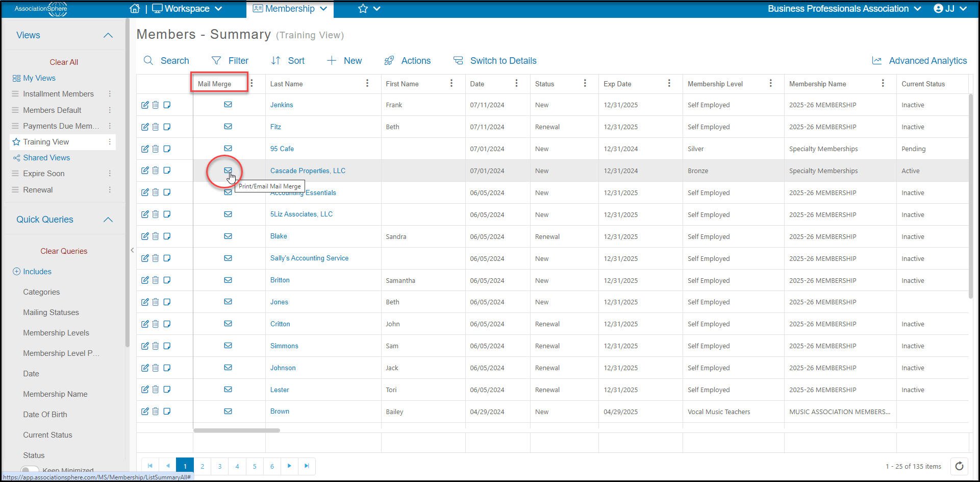
Task: Expand the Includes query group
Action: pyautogui.click(x=32, y=272)
